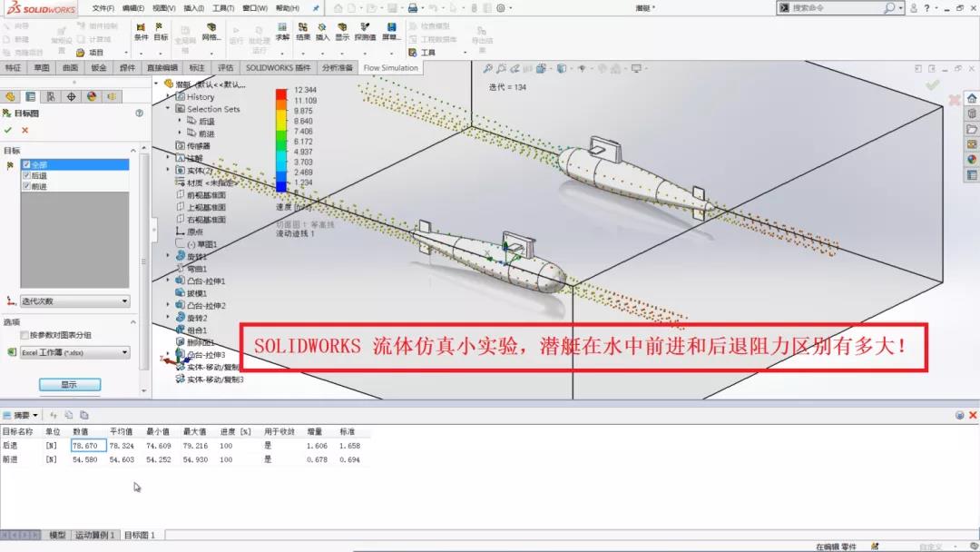Enable 按参数对图表分组 checkbox

click(24, 335)
